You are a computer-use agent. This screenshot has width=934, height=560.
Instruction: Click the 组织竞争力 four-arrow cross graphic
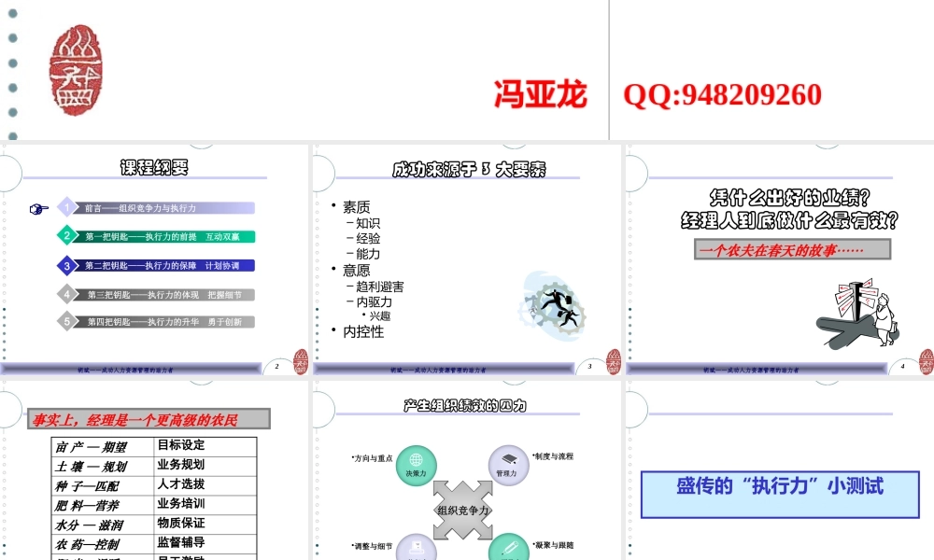463,510
